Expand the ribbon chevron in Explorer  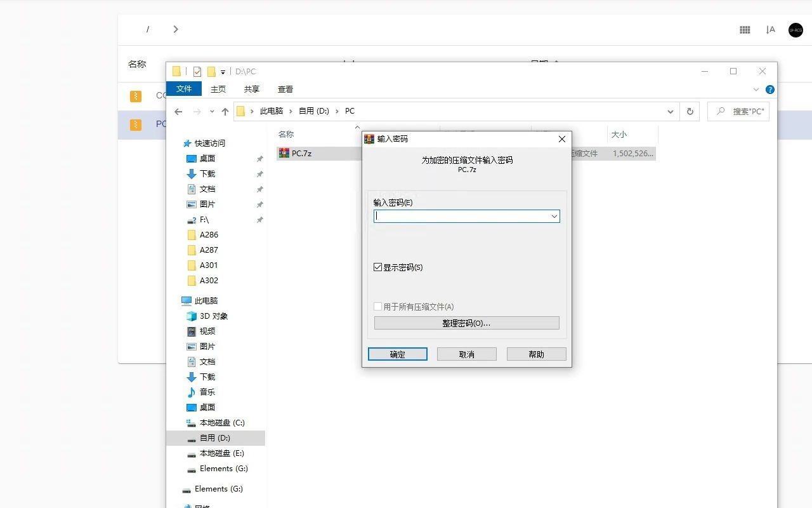tap(756, 90)
